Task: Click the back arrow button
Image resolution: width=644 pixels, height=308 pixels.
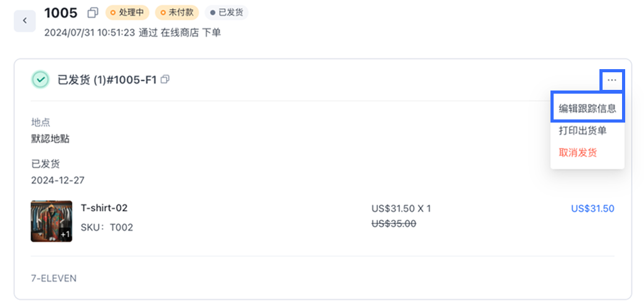Action: (25, 21)
